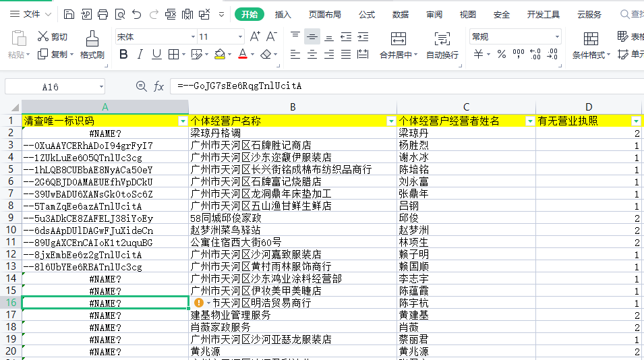The image size is (644, 360).
Task: Click the eraser clear-format icon
Action: point(266,54)
